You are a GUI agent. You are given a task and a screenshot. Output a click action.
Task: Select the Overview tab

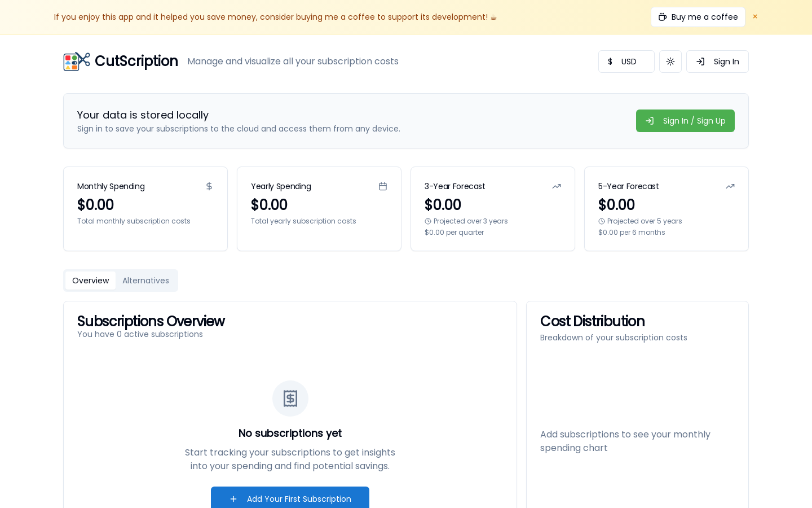90,281
